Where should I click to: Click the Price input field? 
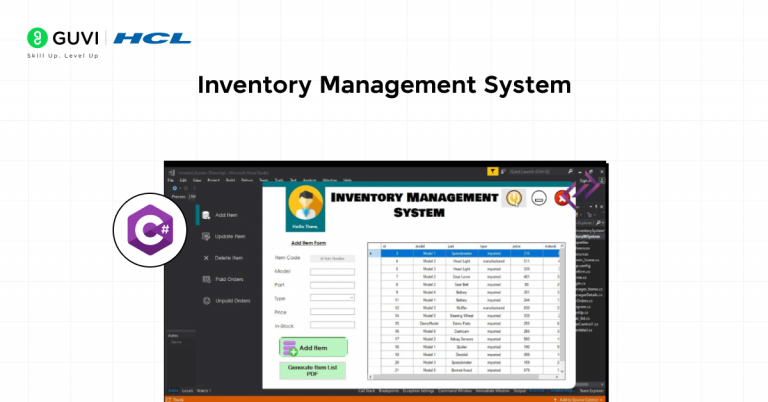332,312
